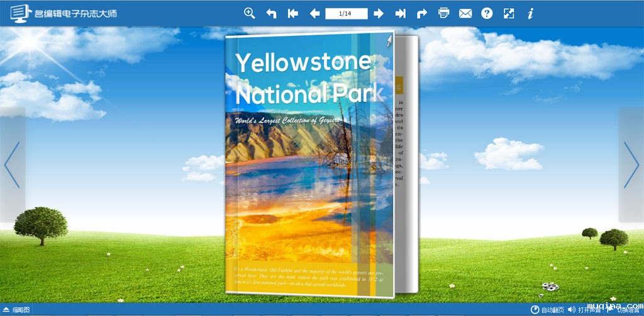644x316 pixels.
Task: Open help with question mark icon
Action: (x=487, y=13)
